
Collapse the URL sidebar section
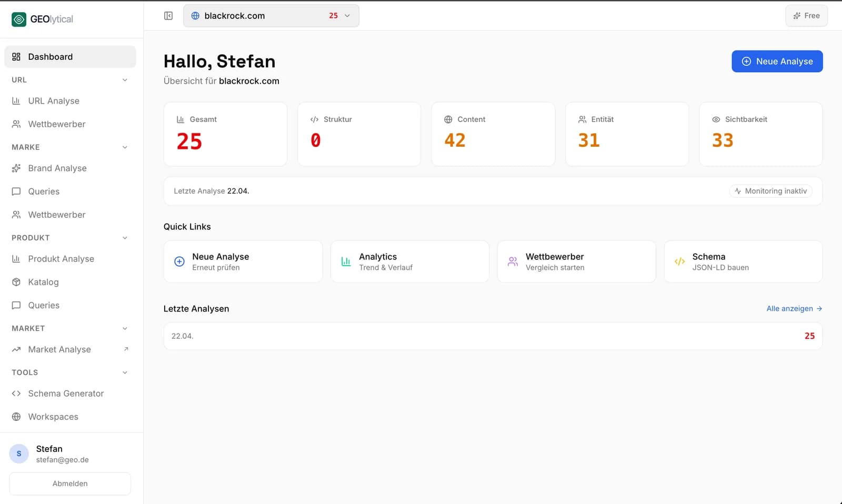point(125,80)
